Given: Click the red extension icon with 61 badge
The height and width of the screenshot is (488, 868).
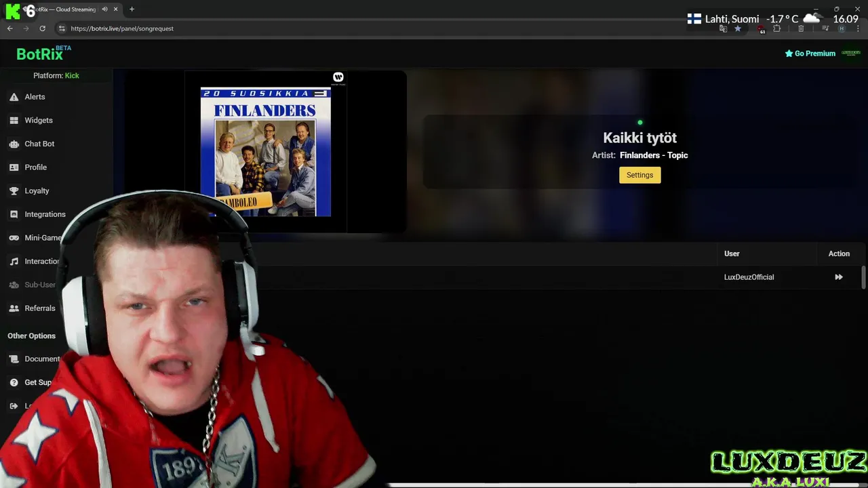Looking at the screenshot, I should (761, 29).
